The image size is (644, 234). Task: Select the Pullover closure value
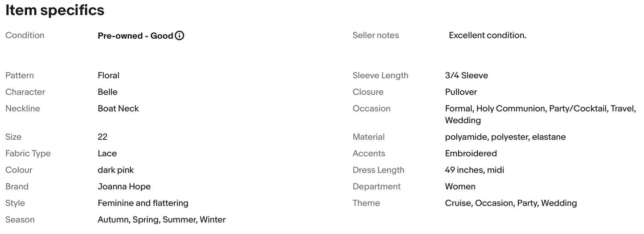pos(461,92)
